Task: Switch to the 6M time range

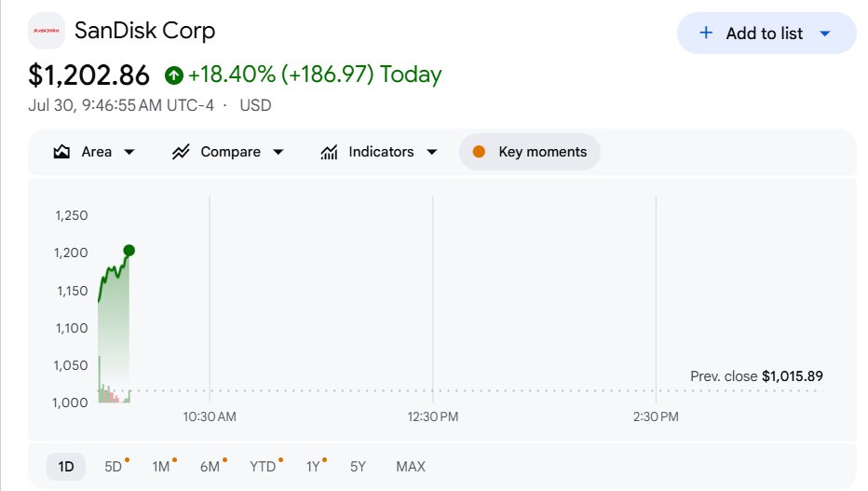Action: (210, 467)
